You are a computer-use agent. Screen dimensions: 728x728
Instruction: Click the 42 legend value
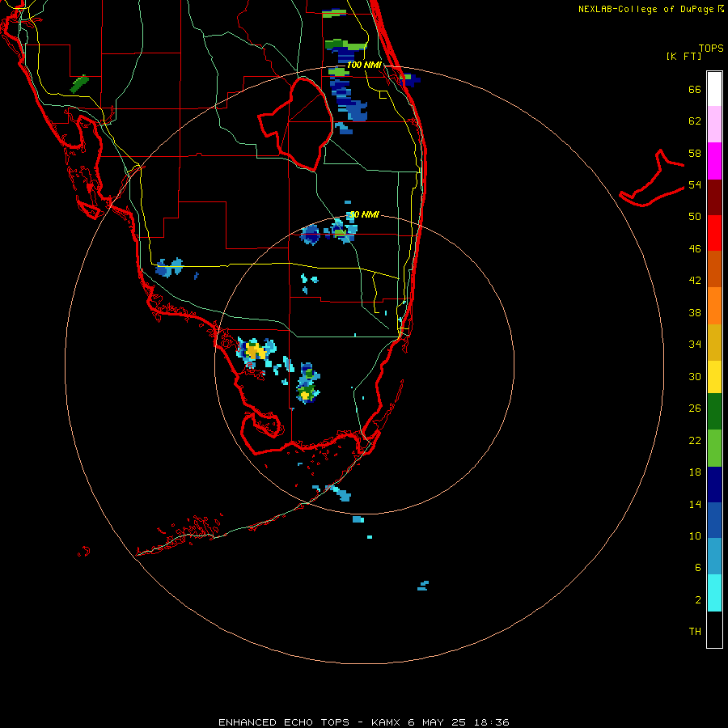point(695,280)
